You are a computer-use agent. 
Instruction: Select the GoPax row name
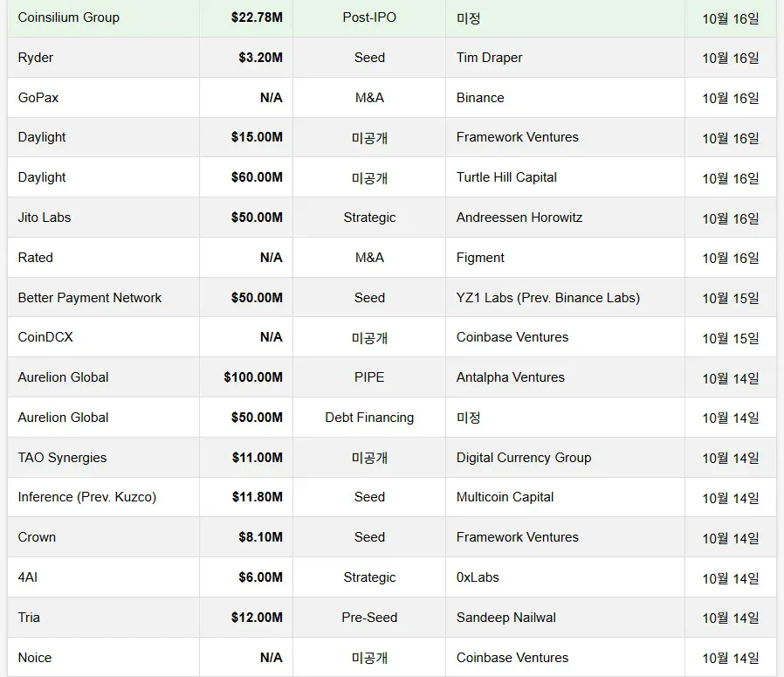(38, 98)
